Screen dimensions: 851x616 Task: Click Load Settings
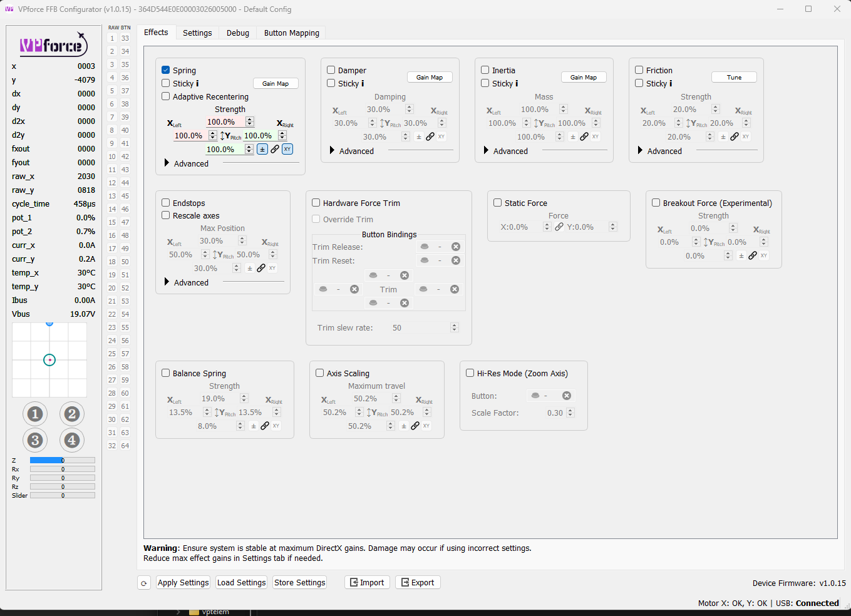[x=242, y=583]
